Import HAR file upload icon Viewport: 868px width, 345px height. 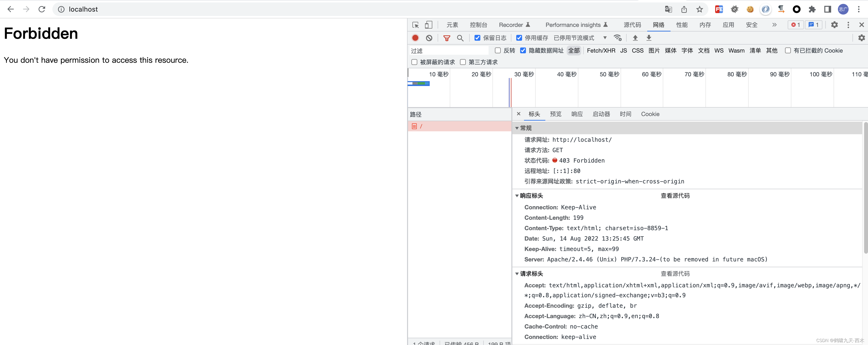coord(635,38)
